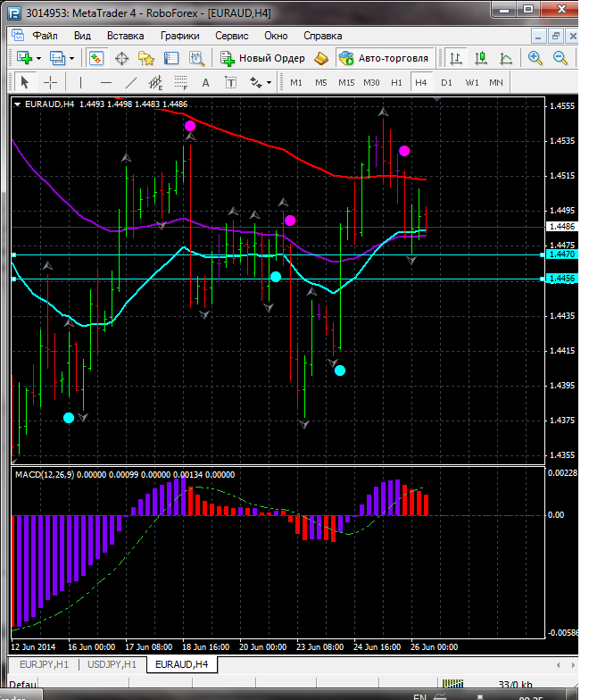
Task: Open the Вставка menu
Action: (x=125, y=36)
